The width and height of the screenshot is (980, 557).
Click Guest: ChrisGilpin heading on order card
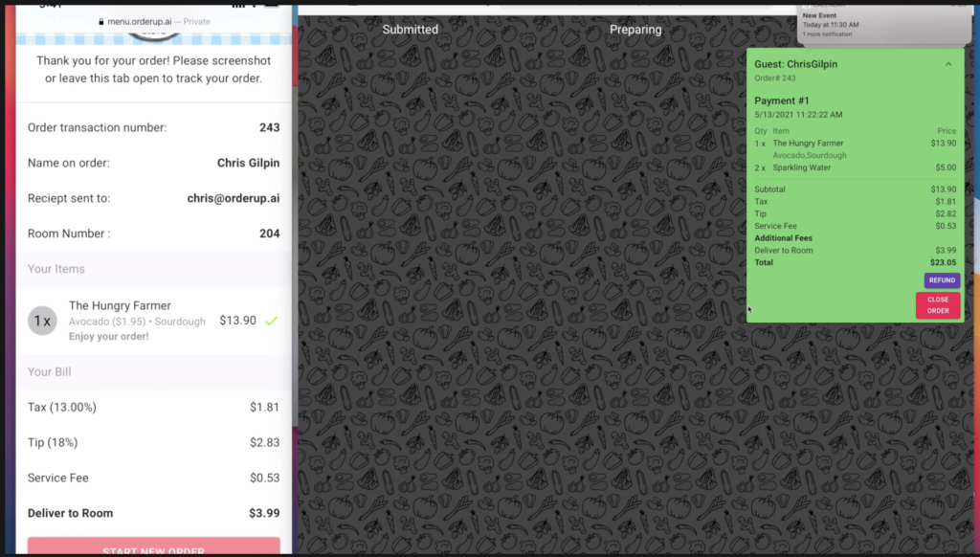pyautogui.click(x=795, y=64)
